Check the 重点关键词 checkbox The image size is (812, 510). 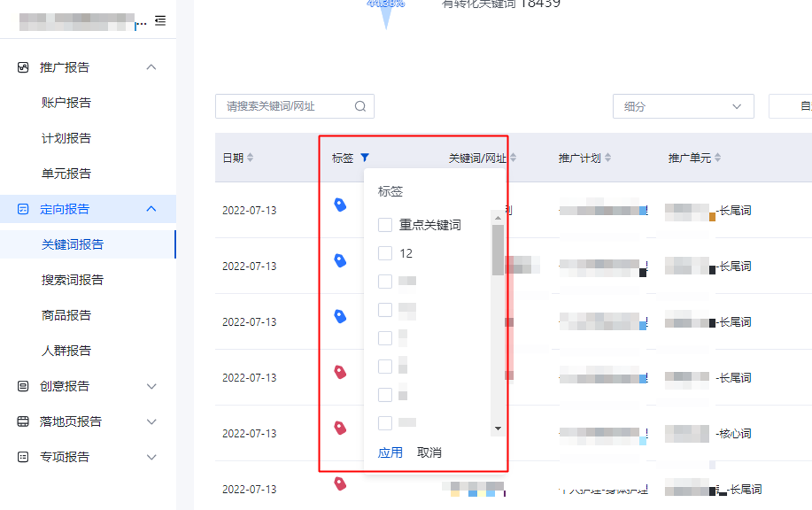(385, 225)
